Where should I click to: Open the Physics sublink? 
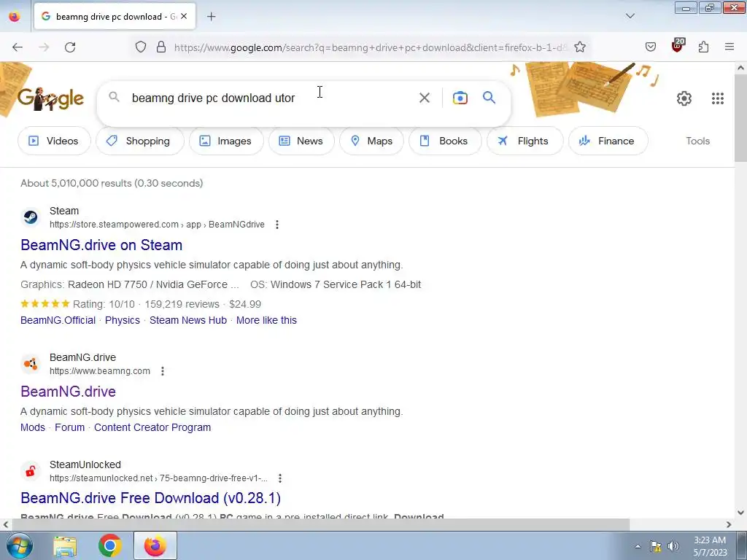(x=123, y=320)
